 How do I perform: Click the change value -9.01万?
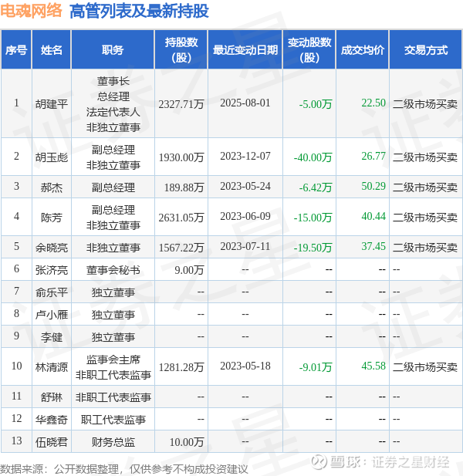[x=316, y=367]
